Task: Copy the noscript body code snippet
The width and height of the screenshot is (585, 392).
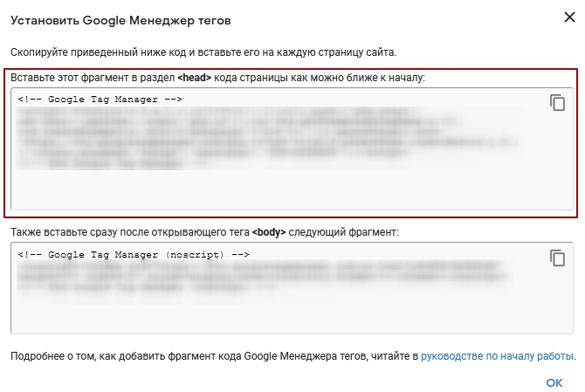Action: point(557,258)
